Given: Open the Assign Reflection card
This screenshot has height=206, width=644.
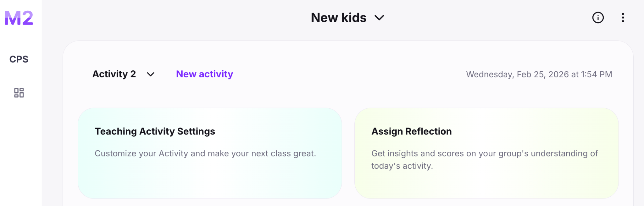Looking at the screenshot, I should pyautogui.click(x=486, y=182).
